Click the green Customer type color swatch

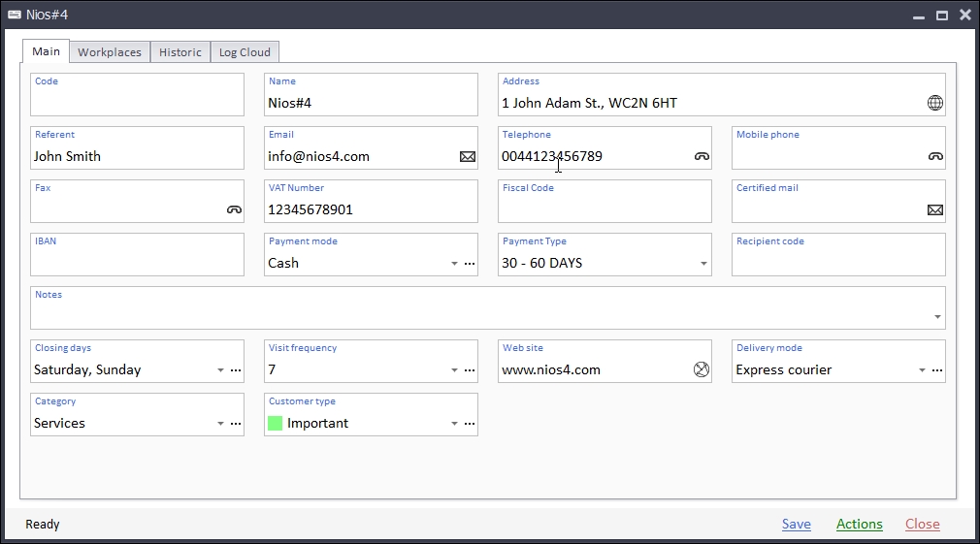click(x=275, y=423)
